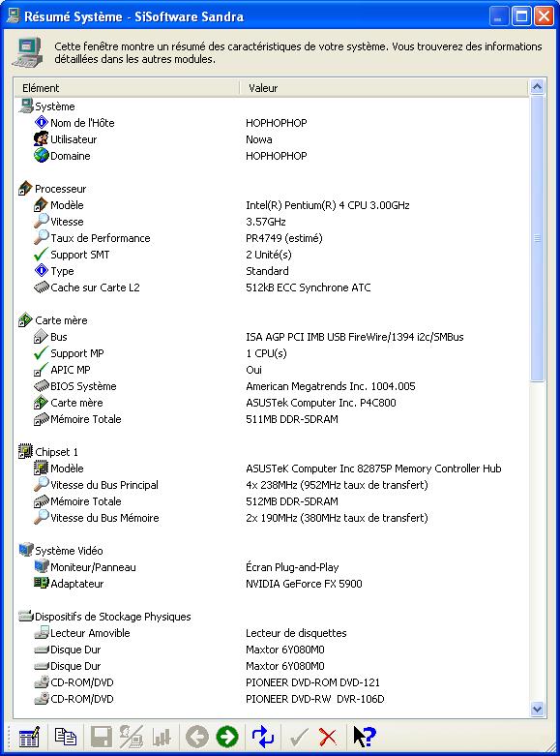The width and height of the screenshot is (560, 756).
Task: Open the context help cursor icon
Action: (365, 737)
